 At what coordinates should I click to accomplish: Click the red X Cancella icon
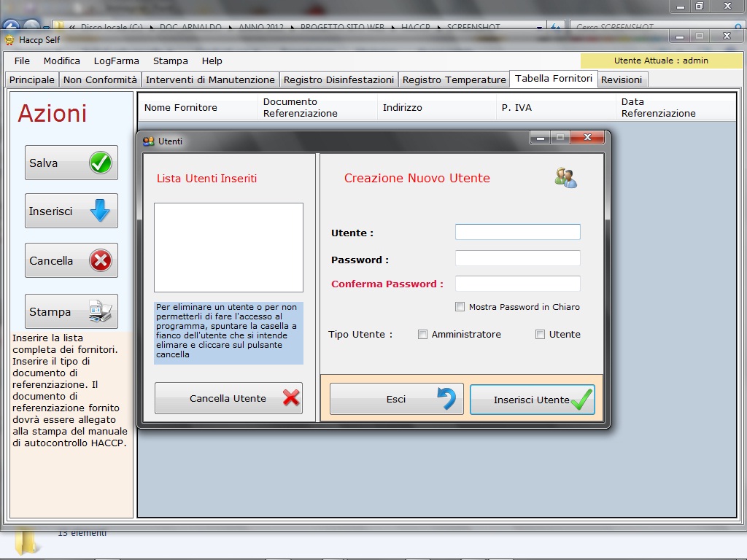tap(101, 260)
